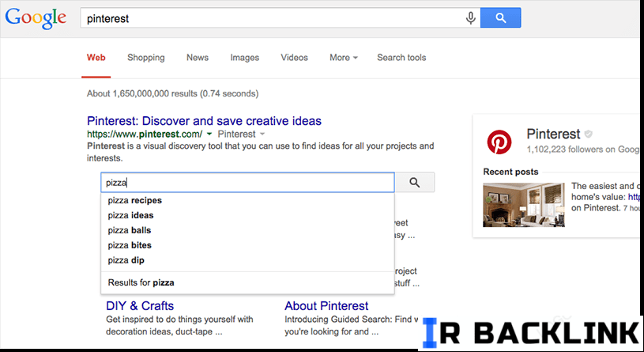The width and height of the screenshot is (644, 352).
Task: Open Search tools
Action: [401, 58]
